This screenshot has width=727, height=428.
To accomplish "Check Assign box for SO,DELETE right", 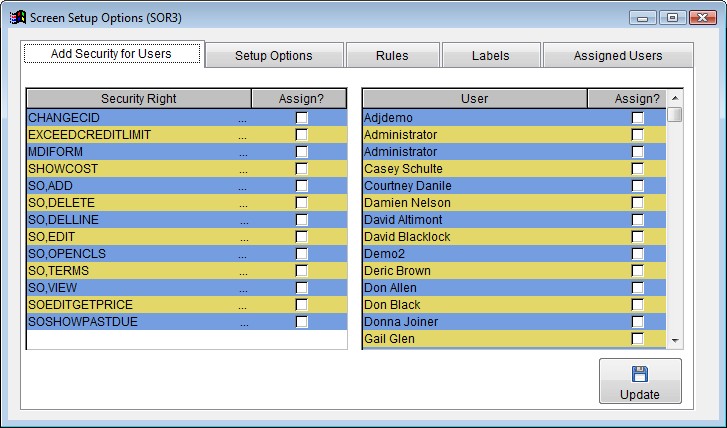I will [301, 203].
